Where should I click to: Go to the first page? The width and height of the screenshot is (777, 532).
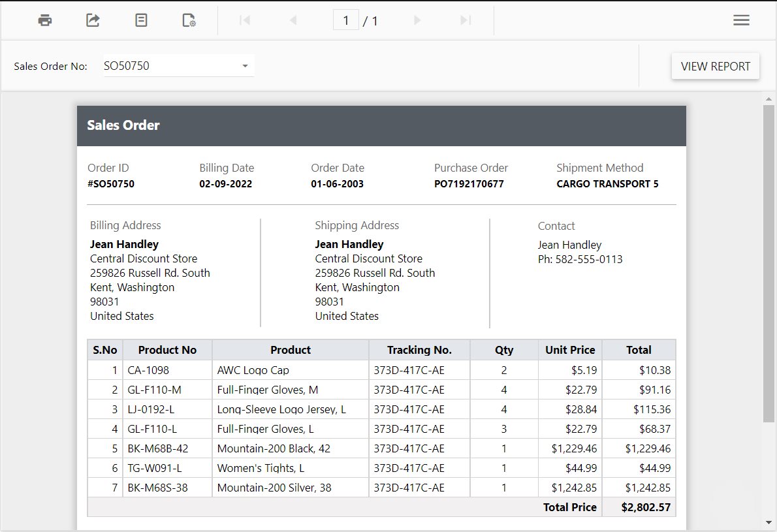[x=245, y=20]
